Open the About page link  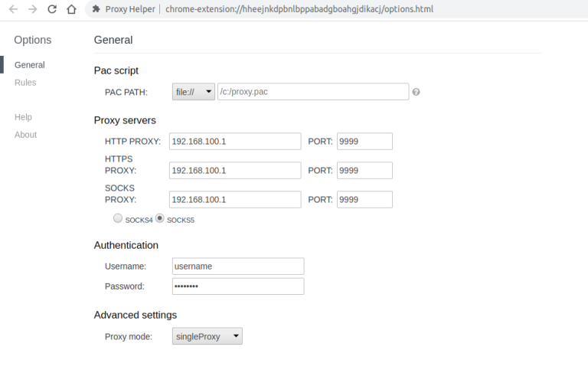[25, 135]
